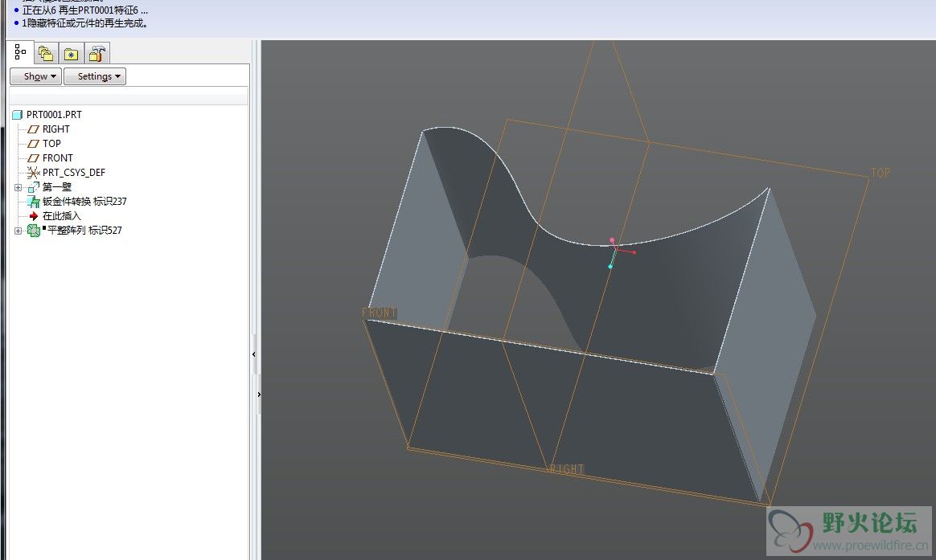Click the coordinate system origin in viewport
This screenshot has height=560, width=936.
click(615, 251)
